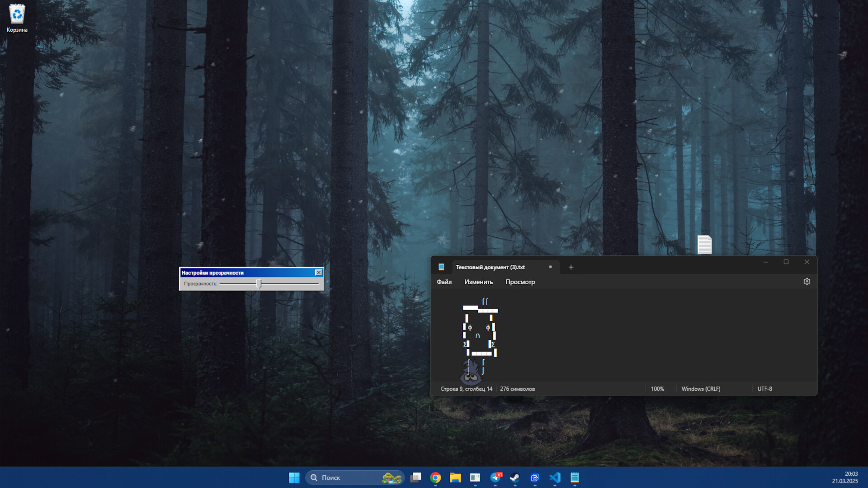Viewport: 868px width, 488px height.
Task: Launch Google Chrome
Action: click(x=435, y=478)
